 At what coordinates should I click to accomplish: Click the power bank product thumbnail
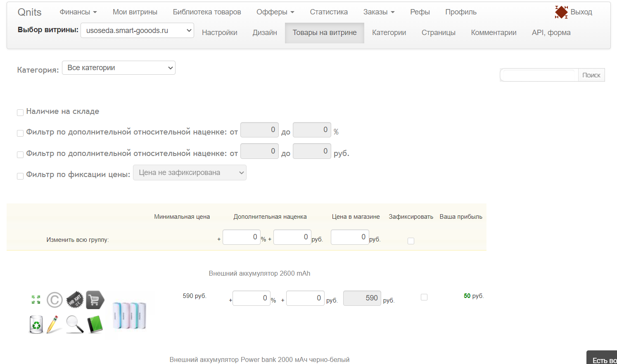129,316
